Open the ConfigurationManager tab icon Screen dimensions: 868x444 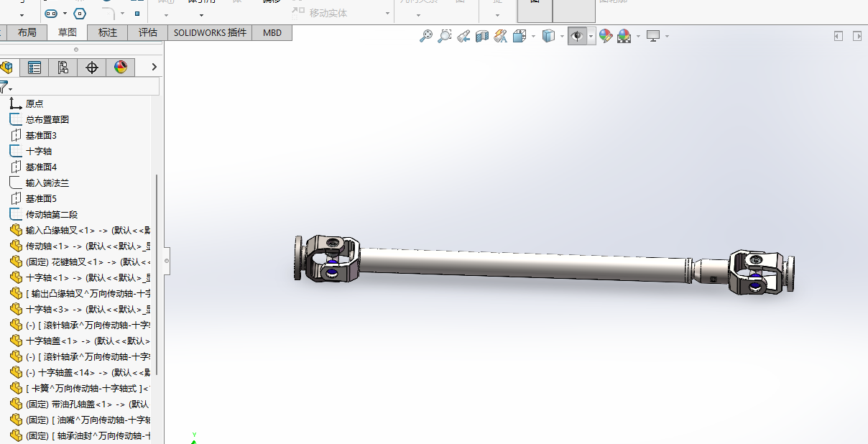pos(63,68)
